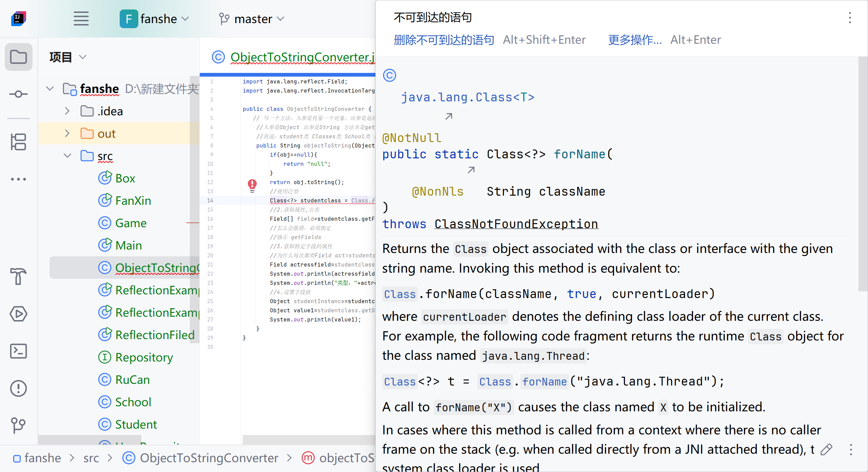
Task: Click the delete unreachable statement quick-fix link
Action: click(443, 40)
